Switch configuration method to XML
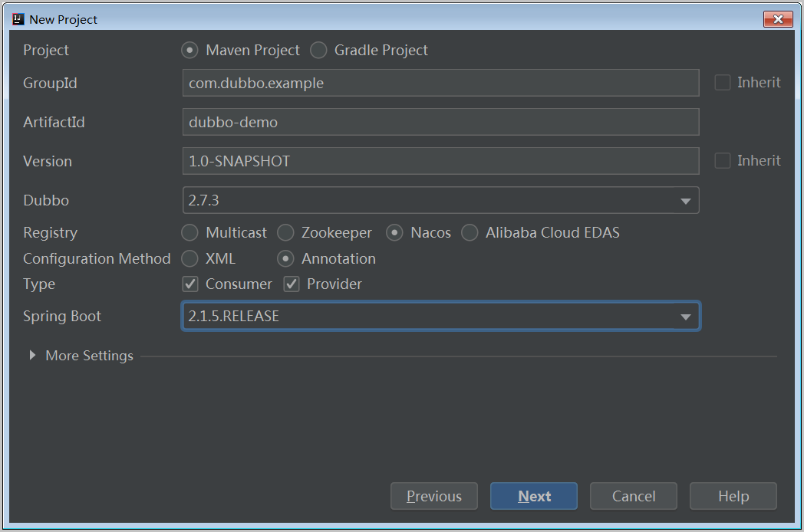 [189, 259]
